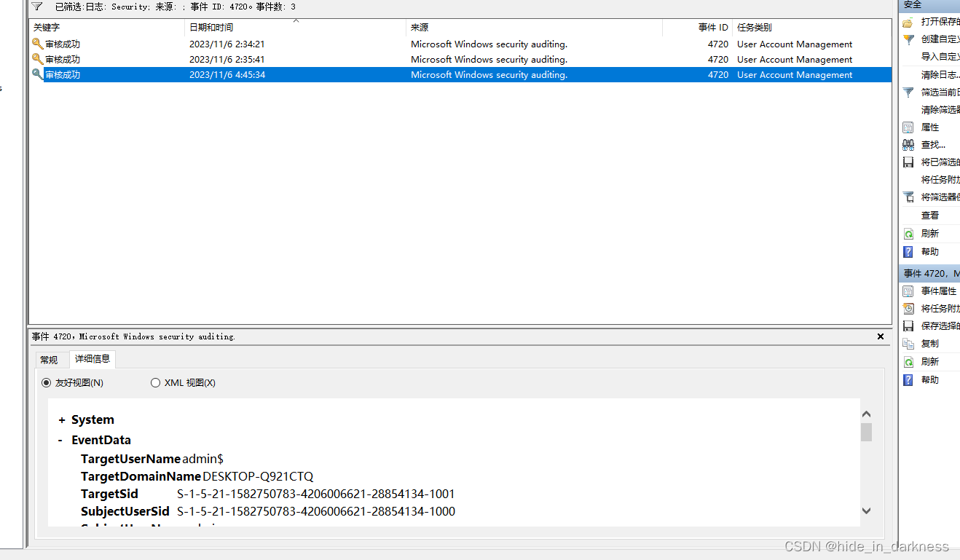Screen dimensions: 960x560
Task: Click event ID 4720 in the selected row
Action: pos(718,75)
